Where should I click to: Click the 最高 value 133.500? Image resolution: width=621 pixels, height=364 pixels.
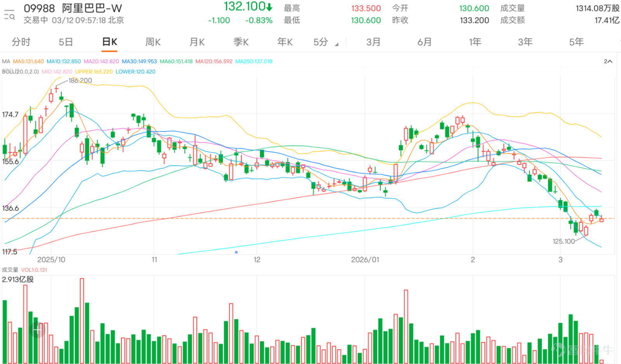click(x=366, y=8)
